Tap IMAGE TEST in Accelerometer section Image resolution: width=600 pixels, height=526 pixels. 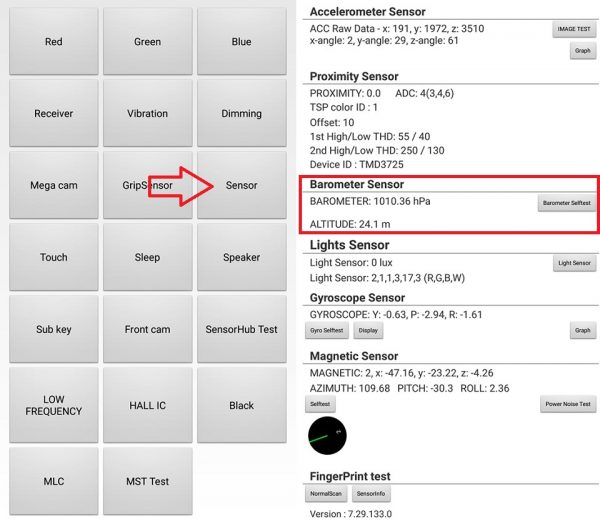(x=574, y=29)
